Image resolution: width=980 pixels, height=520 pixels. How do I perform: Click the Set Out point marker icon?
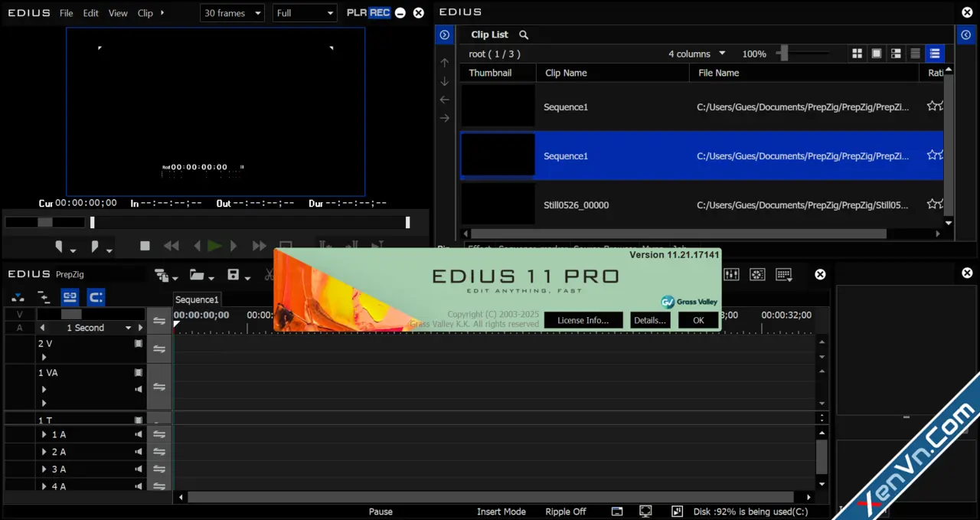(x=95, y=247)
